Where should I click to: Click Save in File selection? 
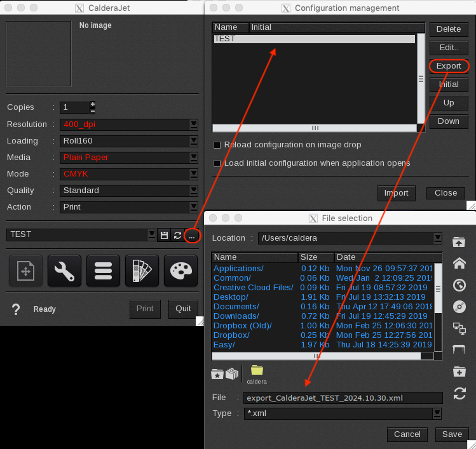point(452,434)
